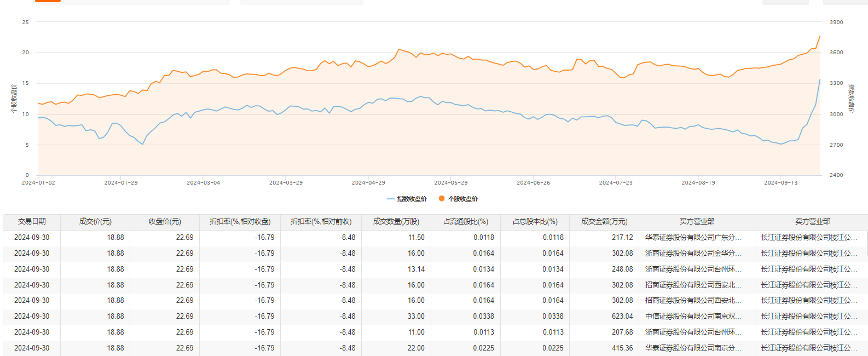
Task: Click the 成交价(元) column header
Action: click(95, 221)
